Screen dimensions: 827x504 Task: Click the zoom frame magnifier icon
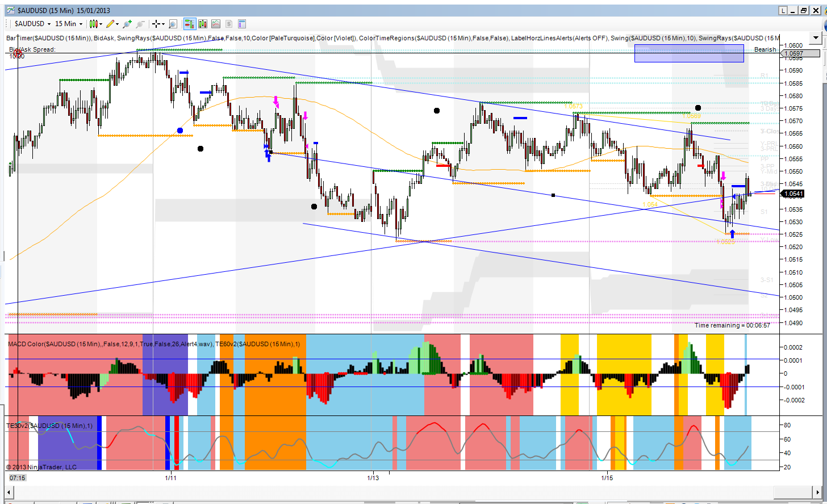pos(173,24)
